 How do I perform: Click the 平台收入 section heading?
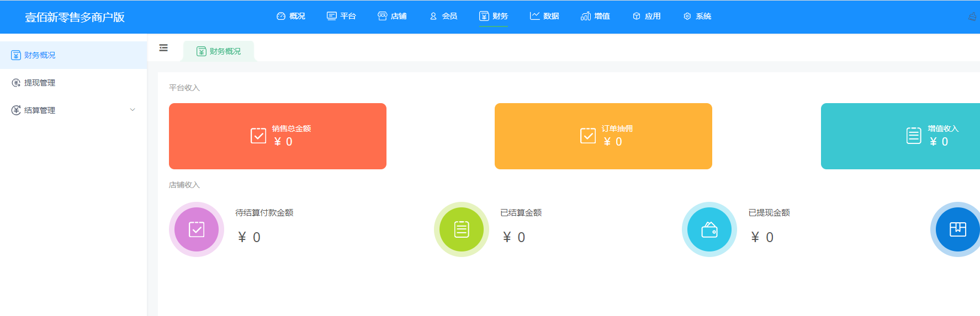184,88
